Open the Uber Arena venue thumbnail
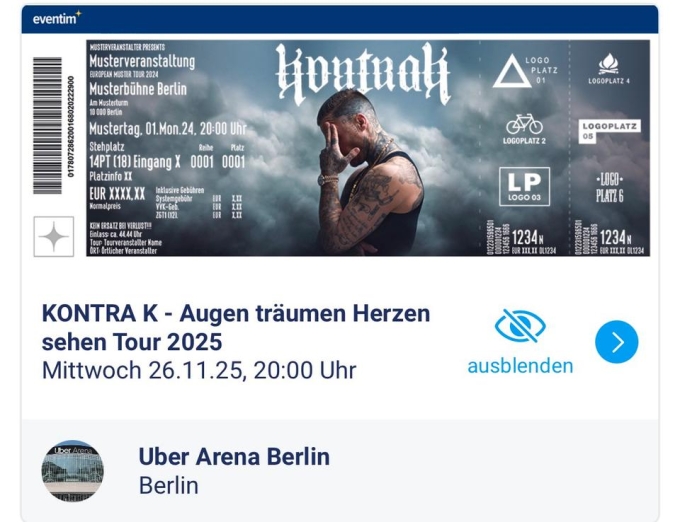Screen dimensions: 680x522 point(72,471)
